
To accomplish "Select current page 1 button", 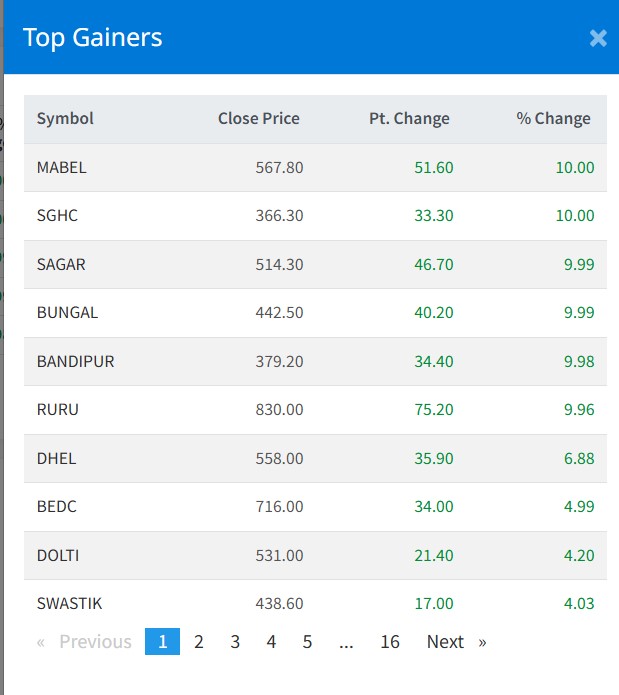I will click(162, 642).
